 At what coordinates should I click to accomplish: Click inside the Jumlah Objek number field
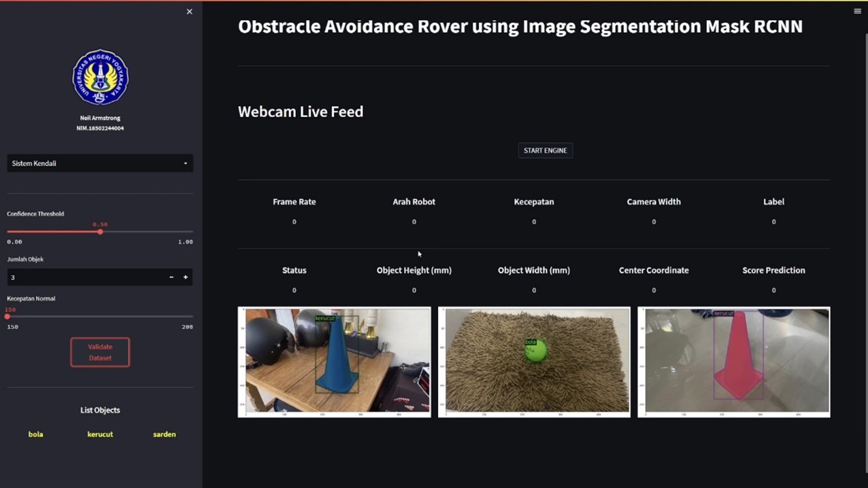point(86,277)
